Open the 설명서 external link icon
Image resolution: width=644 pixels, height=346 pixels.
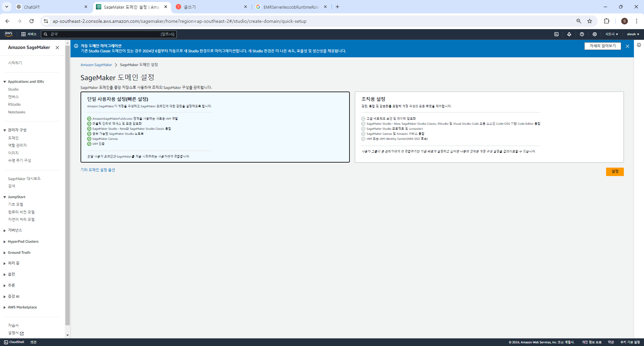[22, 333]
